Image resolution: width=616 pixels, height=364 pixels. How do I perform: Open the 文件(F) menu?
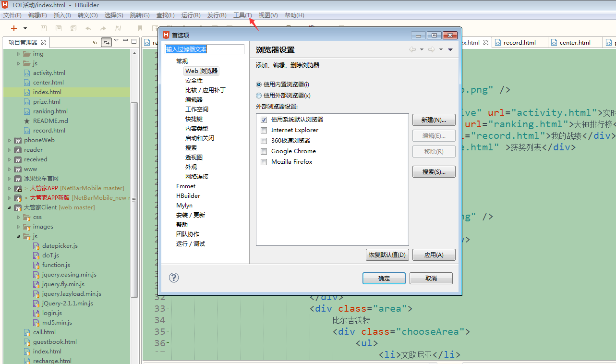coord(12,15)
